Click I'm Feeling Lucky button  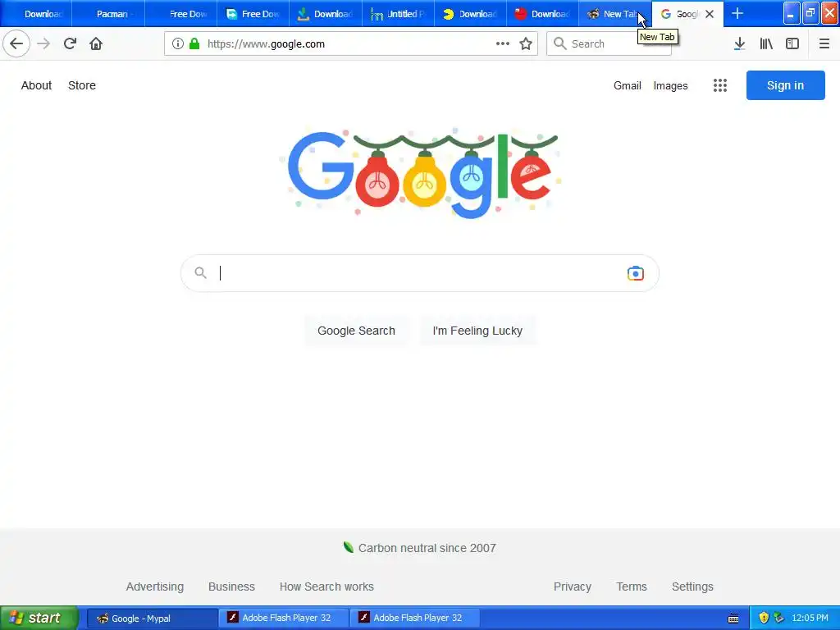coord(477,331)
